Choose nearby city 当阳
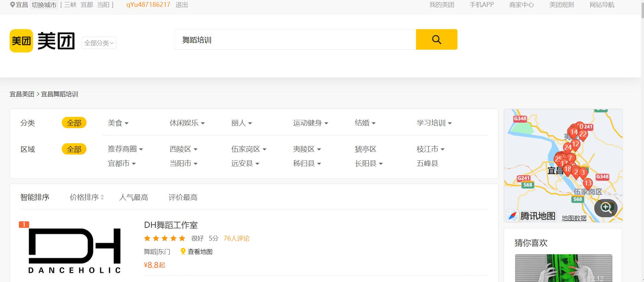The height and width of the screenshot is (282, 644). tap(103, 5)
